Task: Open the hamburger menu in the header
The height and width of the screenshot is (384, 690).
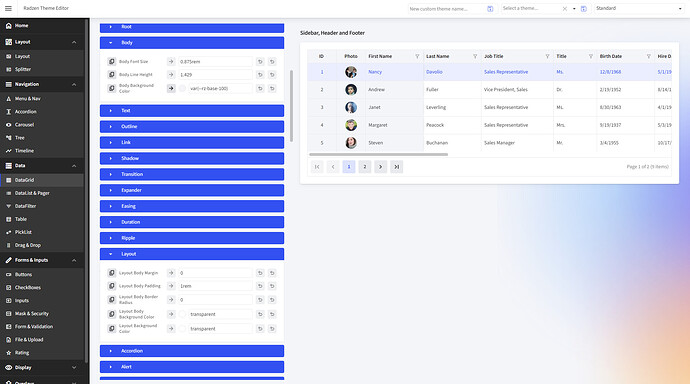Action: tap(8, 8)
